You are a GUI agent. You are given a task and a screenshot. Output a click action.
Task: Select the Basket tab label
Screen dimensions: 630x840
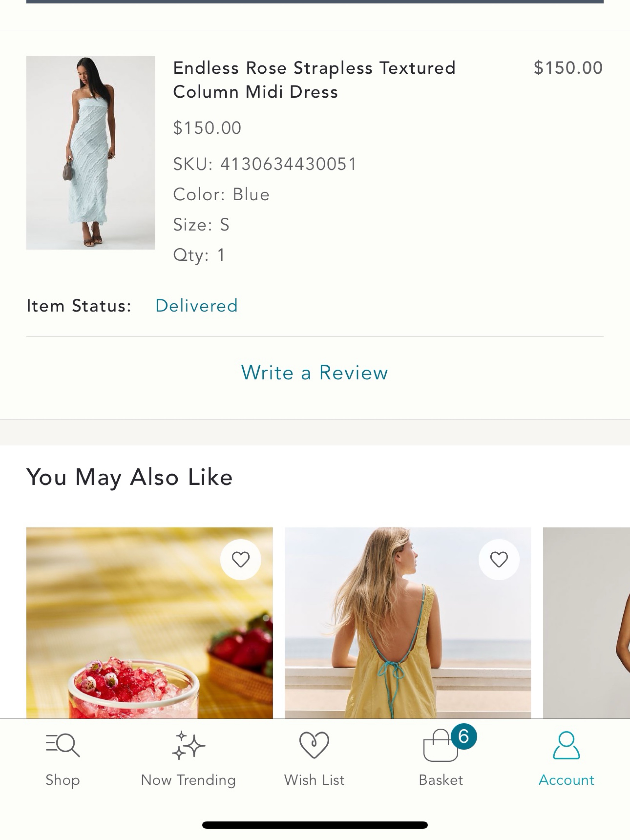(441, 780)
